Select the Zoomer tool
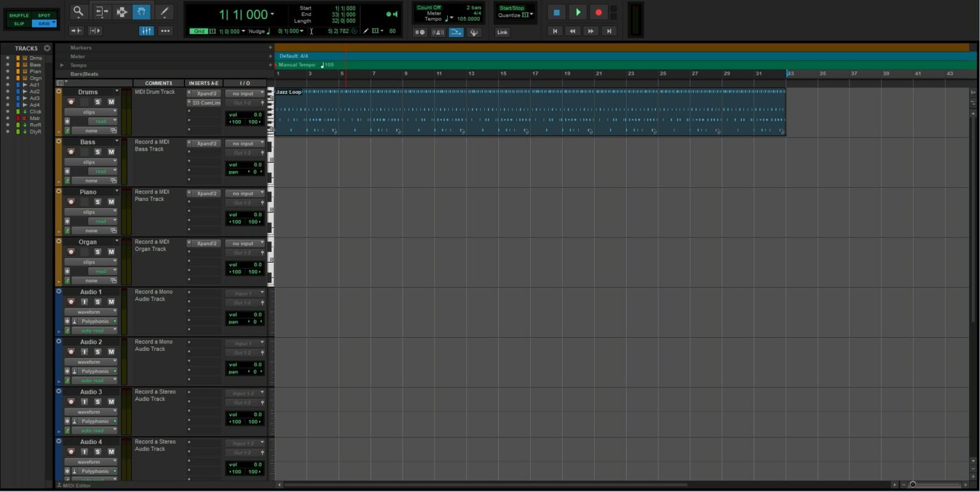The height and width of the screenshot is (492, 980). pos(77,10)
